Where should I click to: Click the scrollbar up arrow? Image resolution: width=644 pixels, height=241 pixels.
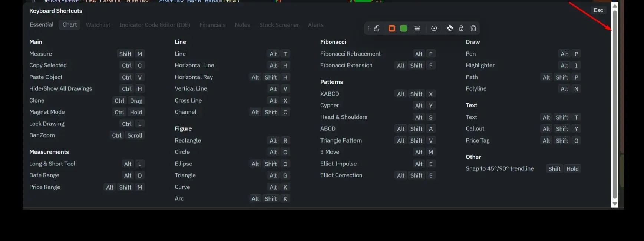pyautogui.click(x=615, y=6)
